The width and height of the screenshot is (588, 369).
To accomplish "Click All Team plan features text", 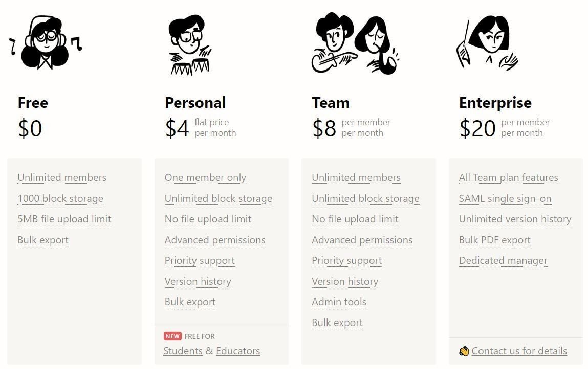I will tap(508, 178).
